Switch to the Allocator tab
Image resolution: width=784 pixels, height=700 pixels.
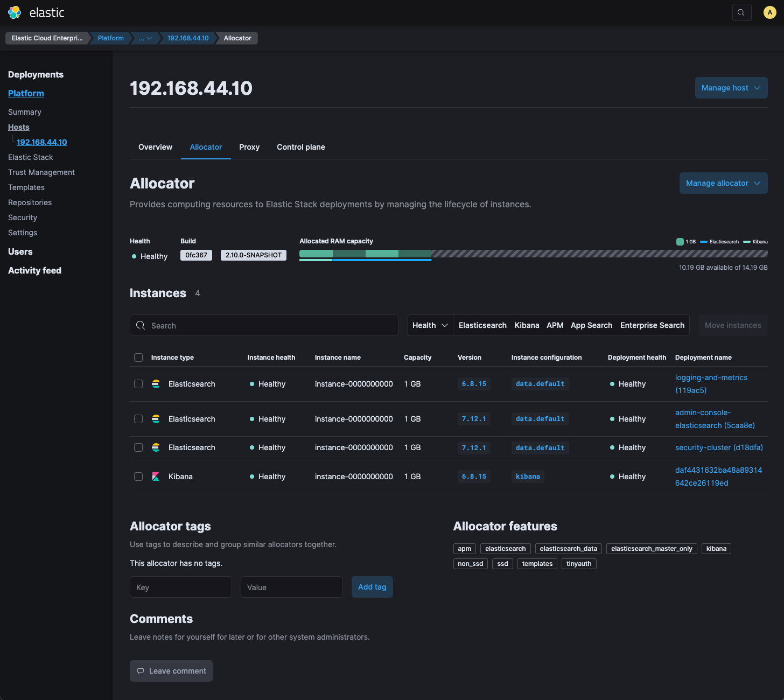click(x=206, y=147)
